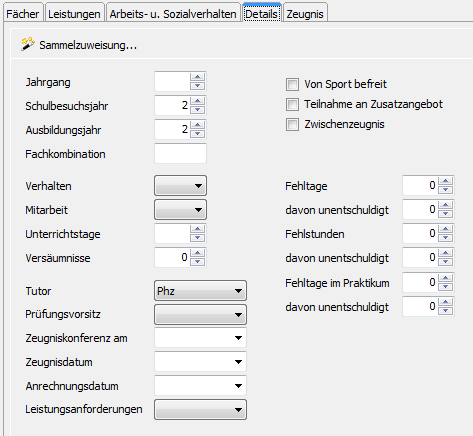Increment Schulbesuchsjahr using up arrow
Screen dimensions: 473x436
coord(197,101)
